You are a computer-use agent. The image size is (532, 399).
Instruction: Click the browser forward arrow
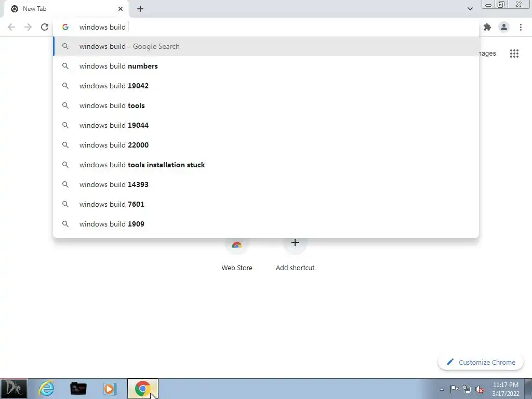coord(28,27)
